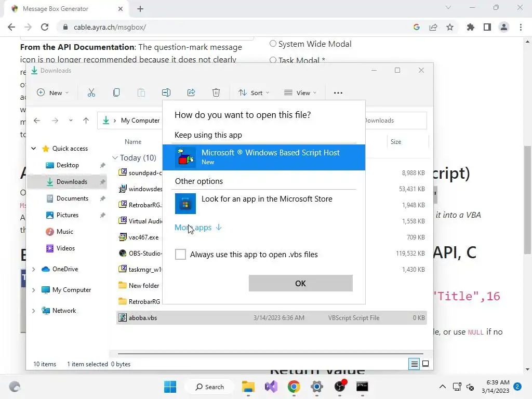
Task: Check Always use this app for .vbs
Action: [180, 254]
